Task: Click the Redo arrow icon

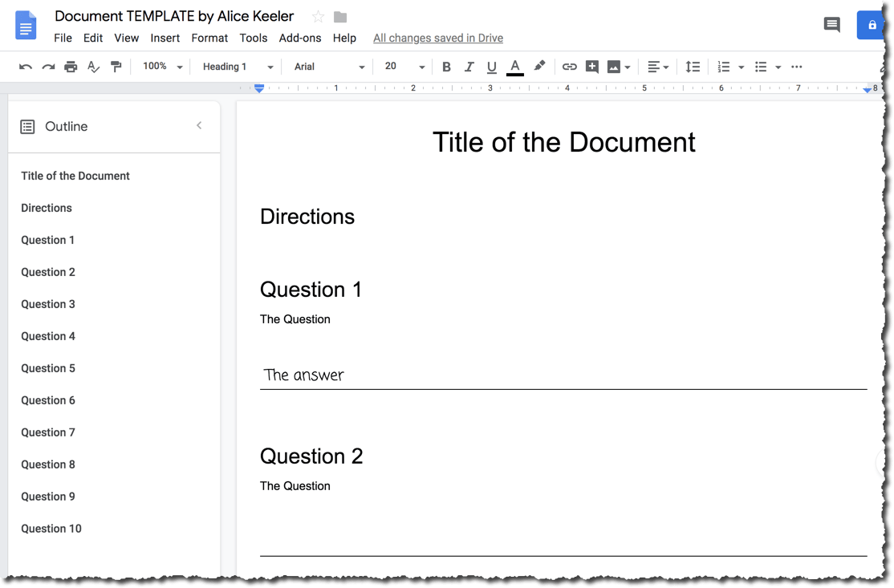Action: pyautogui.click(x=48, y=67)
